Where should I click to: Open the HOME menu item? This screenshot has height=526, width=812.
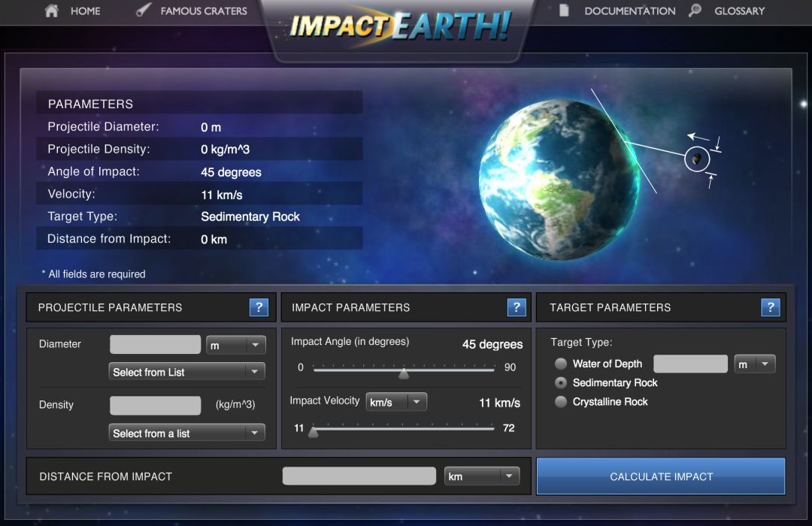coord(86,11)
